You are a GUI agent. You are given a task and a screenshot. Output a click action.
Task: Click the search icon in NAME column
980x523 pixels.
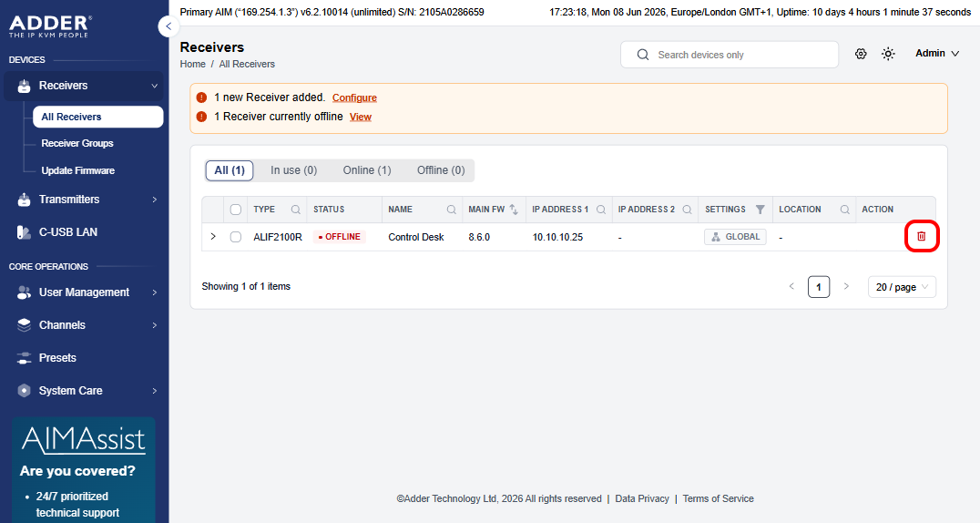coord(451,210)
